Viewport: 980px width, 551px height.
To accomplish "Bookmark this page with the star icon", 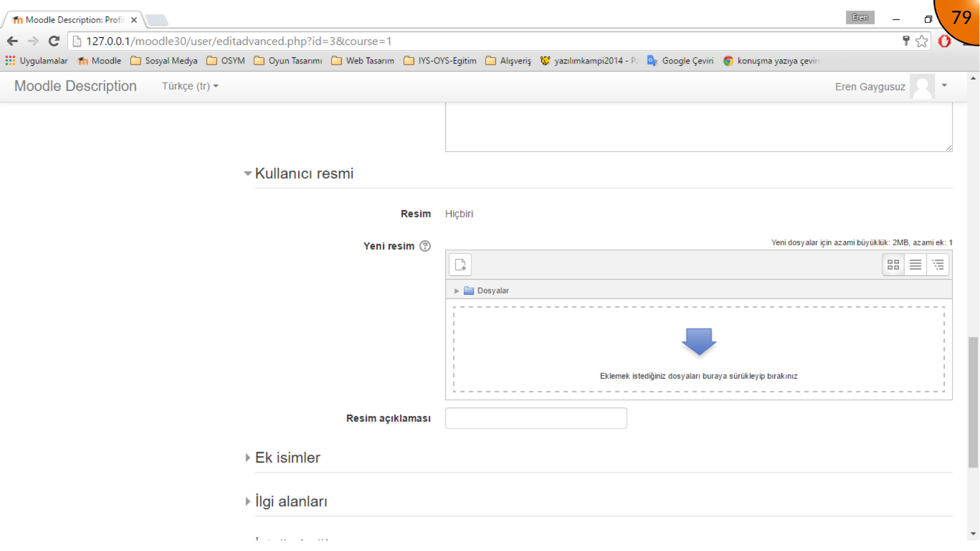I will tap(921, 41).
